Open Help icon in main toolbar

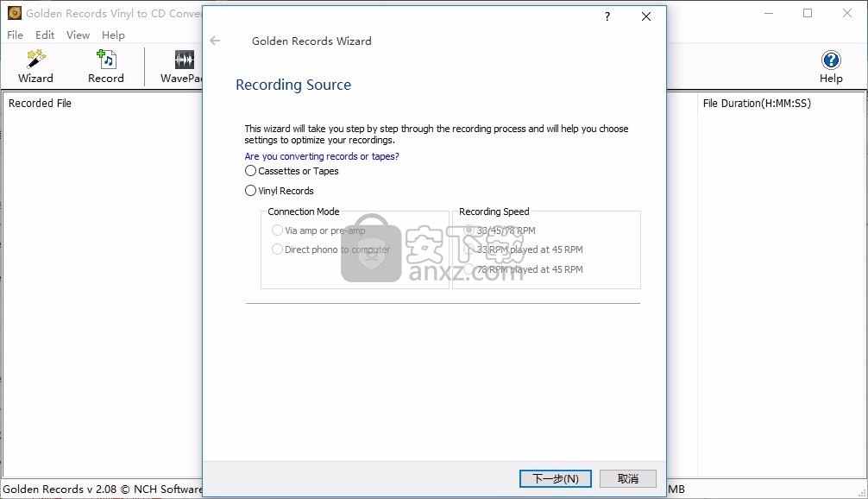tap(830, 66)
